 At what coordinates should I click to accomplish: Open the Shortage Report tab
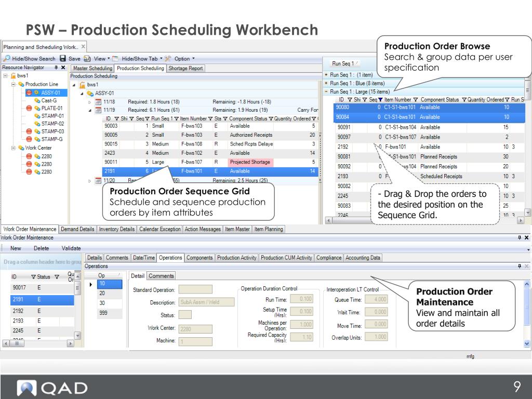pyautogui.click(x=185, y=68)
